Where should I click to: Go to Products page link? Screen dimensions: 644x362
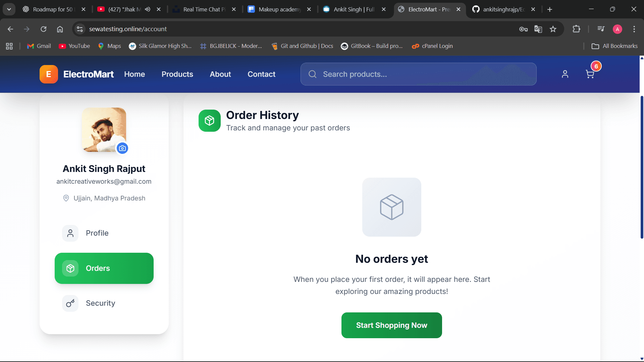177,74
